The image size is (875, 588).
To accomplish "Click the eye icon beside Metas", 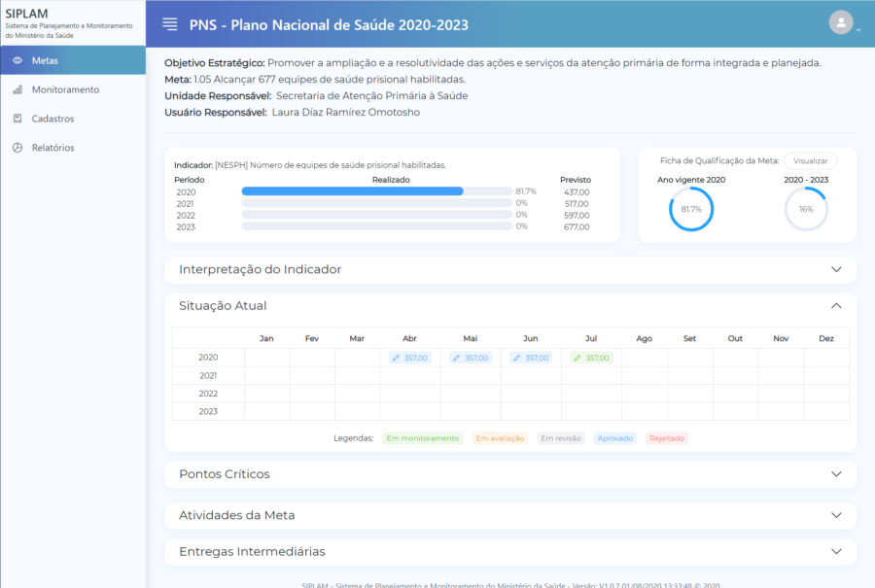I will pyautogui.click(x=17, y=60).
